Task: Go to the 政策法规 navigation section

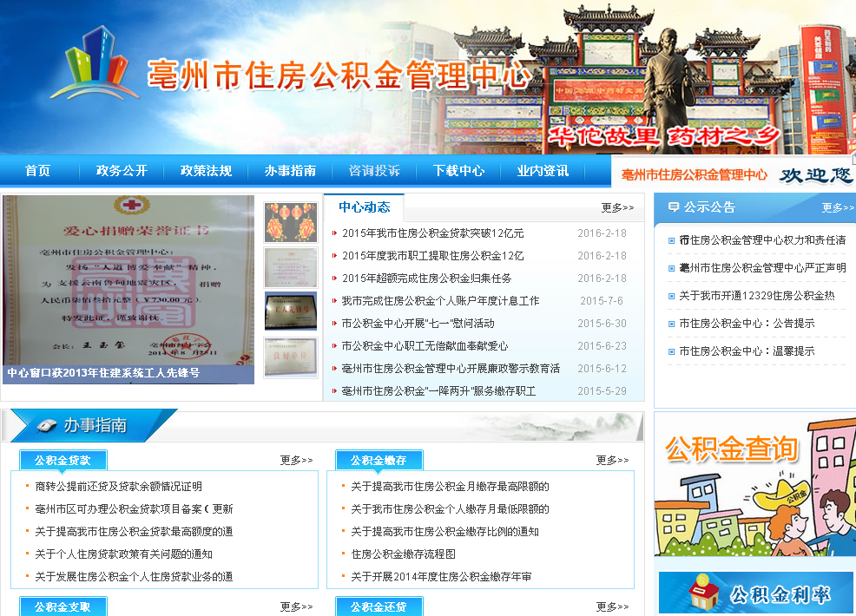Action: click(x=206, y=171)
